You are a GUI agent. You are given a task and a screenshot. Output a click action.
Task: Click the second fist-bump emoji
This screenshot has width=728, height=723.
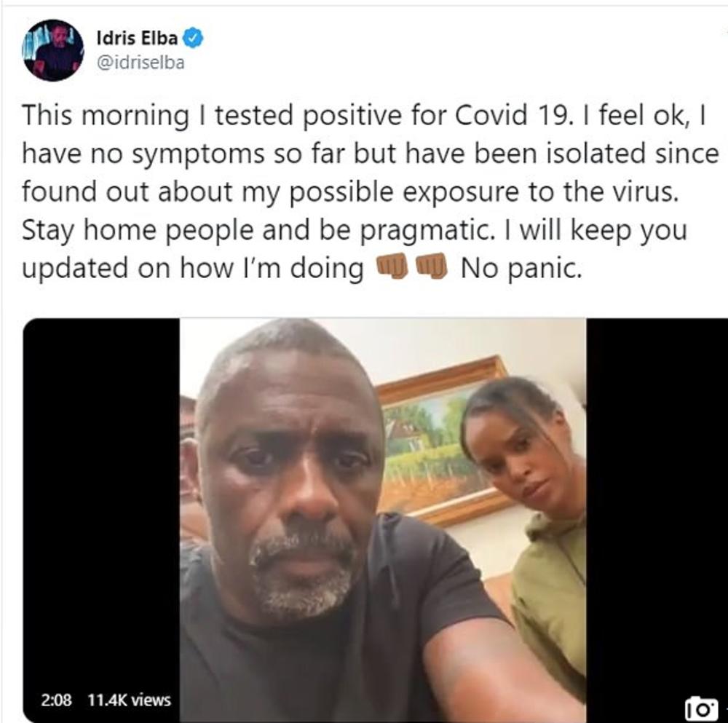[x=431, y=266]
